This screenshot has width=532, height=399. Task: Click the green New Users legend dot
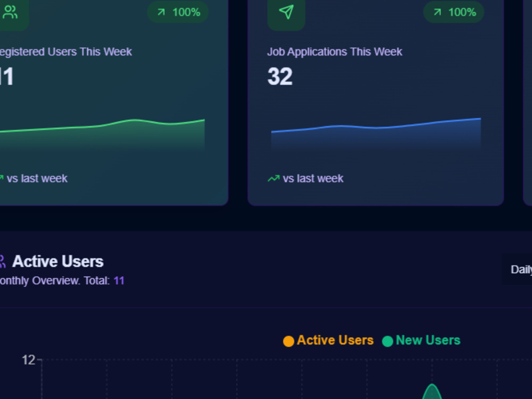[x=387, y=341]
